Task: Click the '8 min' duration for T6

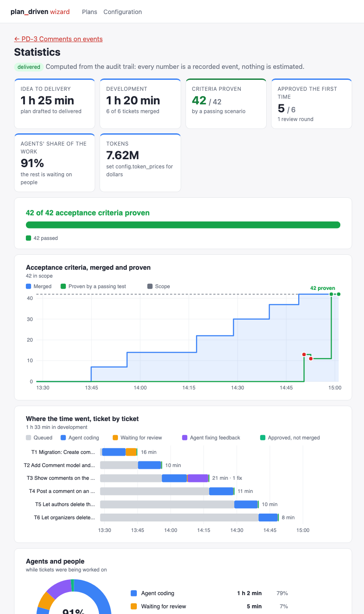Action: 288,518
